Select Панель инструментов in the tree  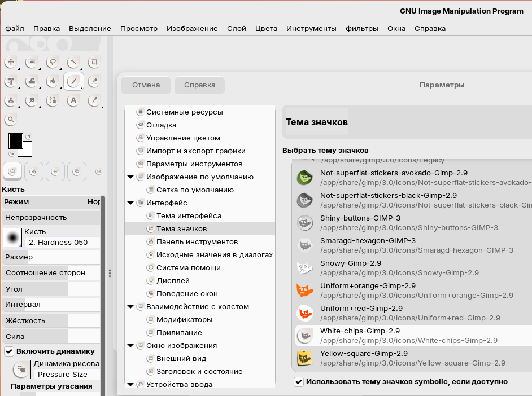pos(197,242)
